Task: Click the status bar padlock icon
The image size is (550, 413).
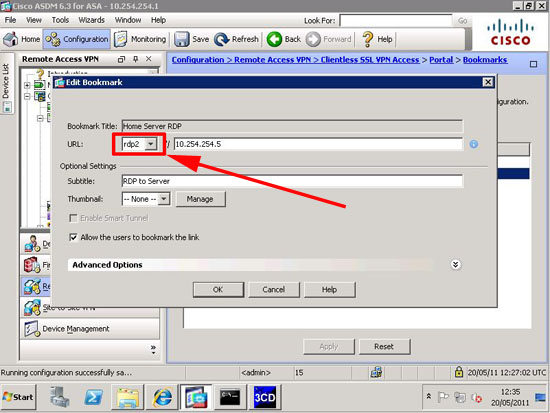Action: tap(458, 372)
